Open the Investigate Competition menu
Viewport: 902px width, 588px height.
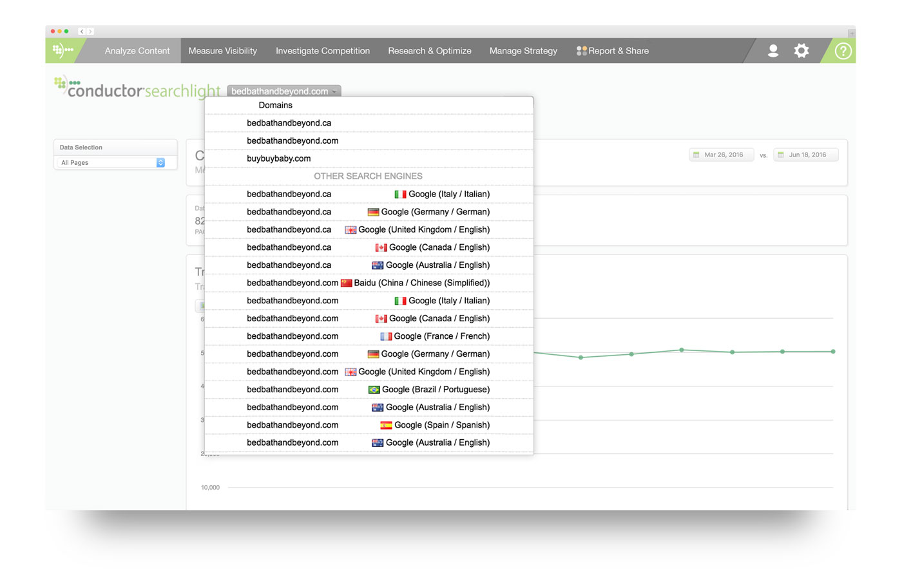[323, 51]
